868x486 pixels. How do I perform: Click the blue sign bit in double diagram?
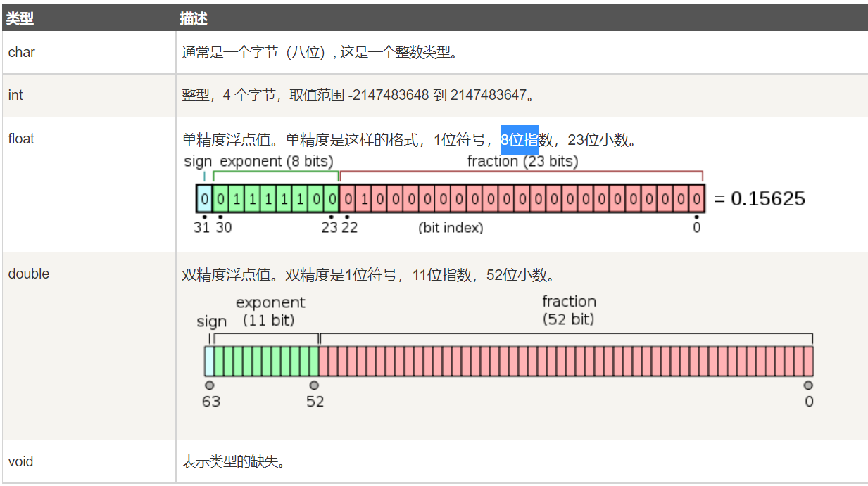click(209, 361)
